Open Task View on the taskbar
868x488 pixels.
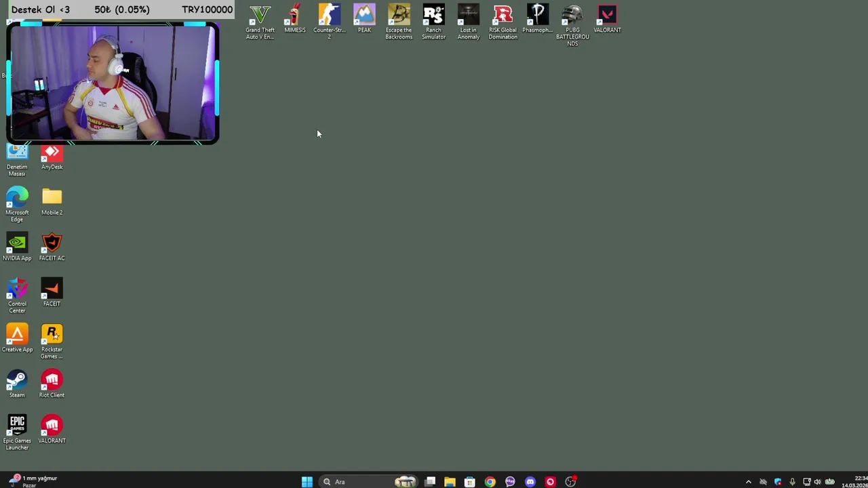coord(430,482)
